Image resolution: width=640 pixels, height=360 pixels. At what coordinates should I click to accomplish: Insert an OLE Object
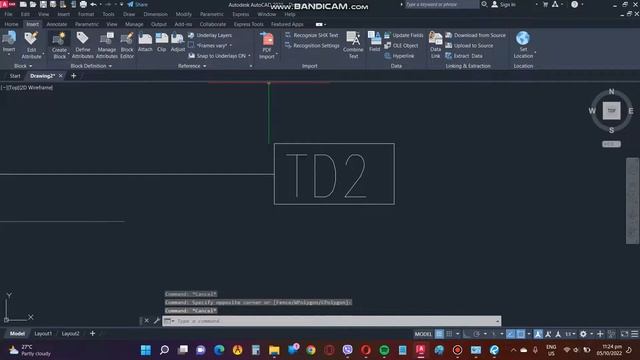[401, 46]
